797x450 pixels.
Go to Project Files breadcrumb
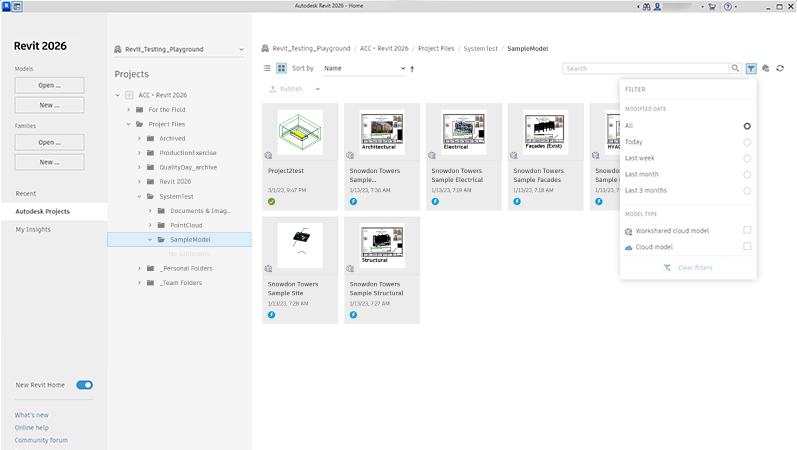pos(436,48)
